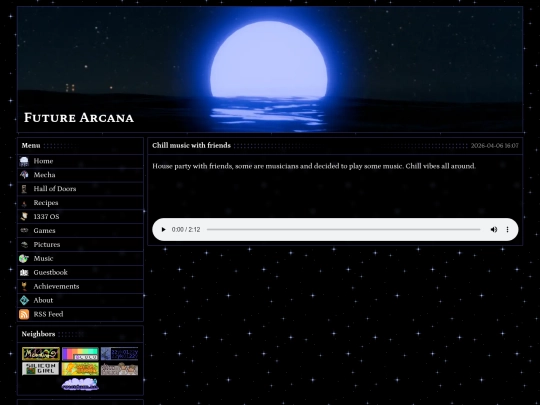Click the scroll icon beside 1337 OS

pos(24,217)
